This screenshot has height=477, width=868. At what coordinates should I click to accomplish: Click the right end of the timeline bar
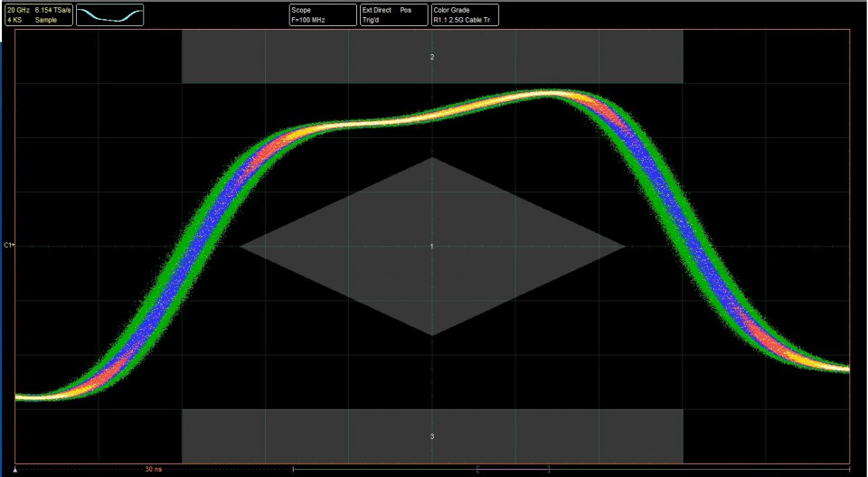[x=848, y=470]
